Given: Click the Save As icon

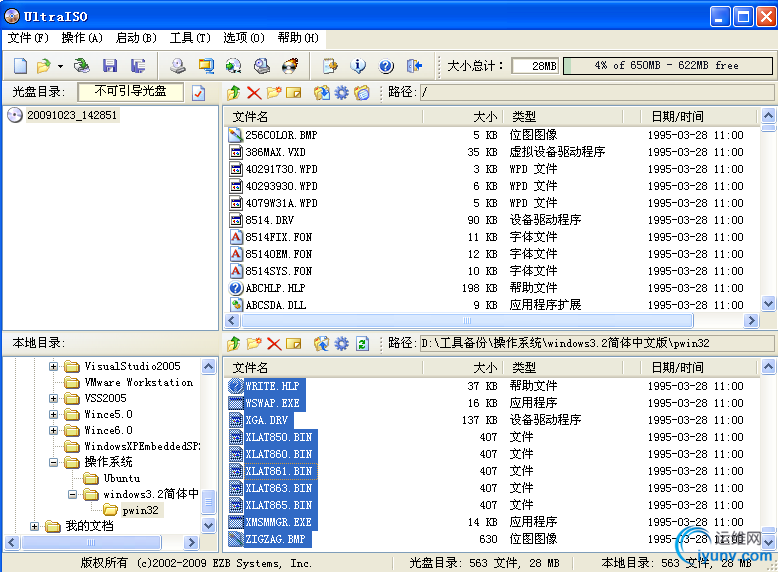Looking at the screenshot, I should 138,65.
